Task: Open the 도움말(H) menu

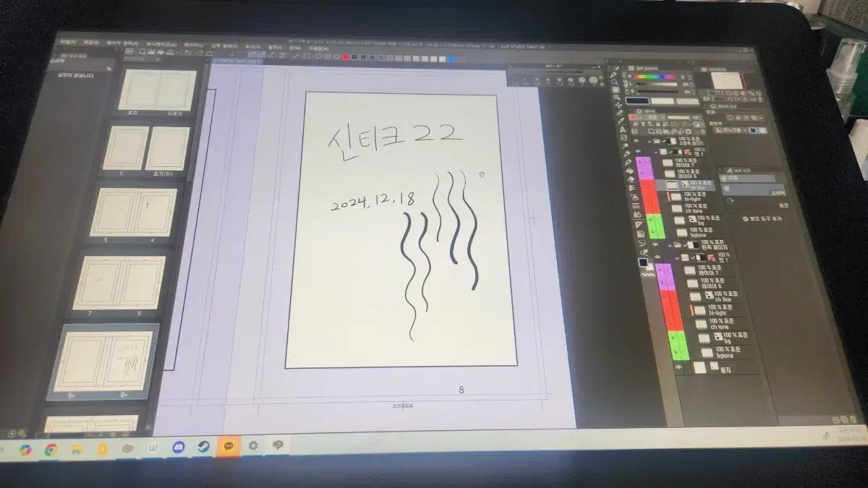Action: pyautogui.click(x=319, y=48)
